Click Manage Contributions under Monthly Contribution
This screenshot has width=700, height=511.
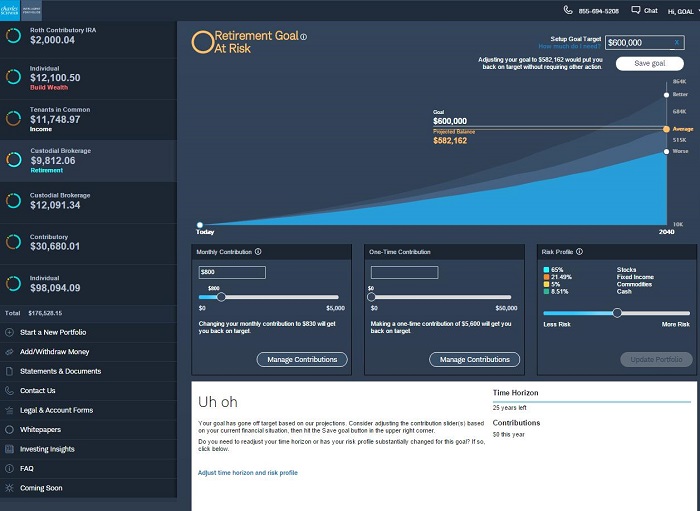tap(302, 359)
